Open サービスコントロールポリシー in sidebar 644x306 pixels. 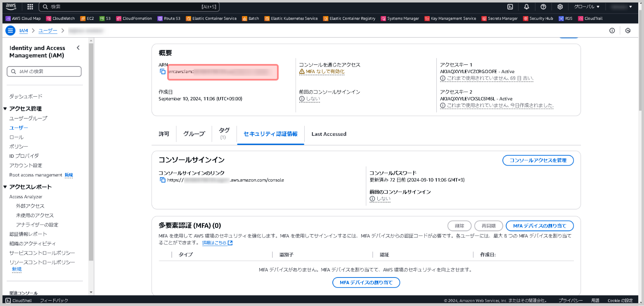pyautogui.click(x=43, y=253)
